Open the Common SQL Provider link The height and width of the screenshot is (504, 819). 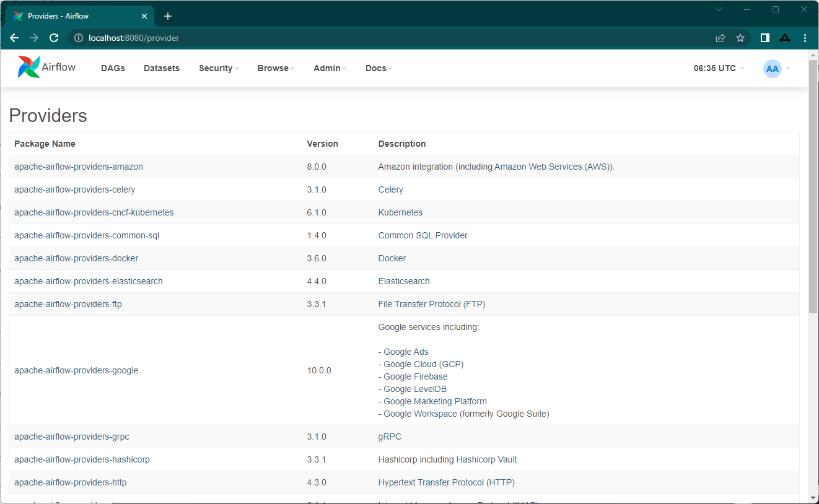click(x=423, y=235)
